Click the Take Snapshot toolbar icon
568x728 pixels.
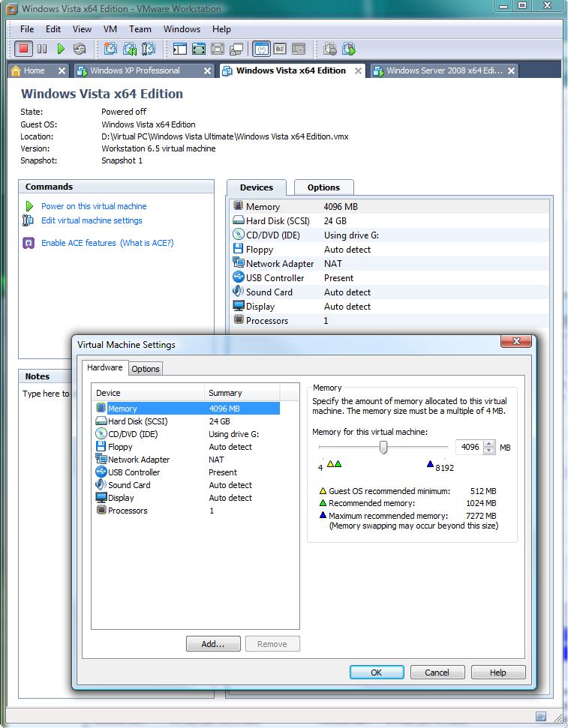pyautogui.click(x=110, y=49)
